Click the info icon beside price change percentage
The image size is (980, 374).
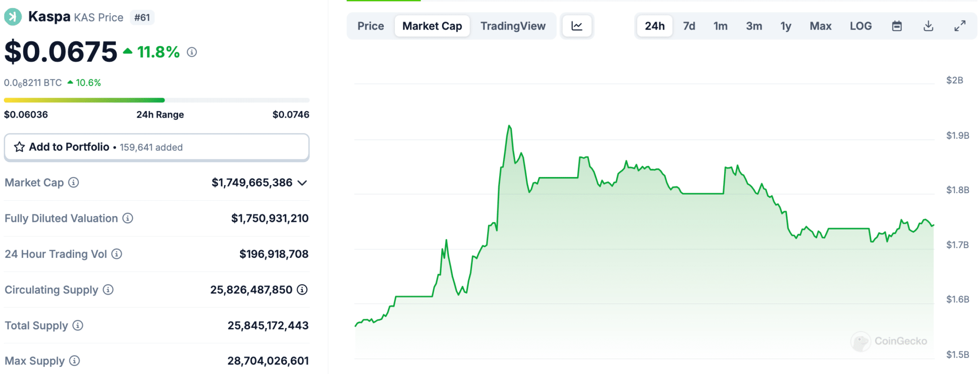point(192,52)
